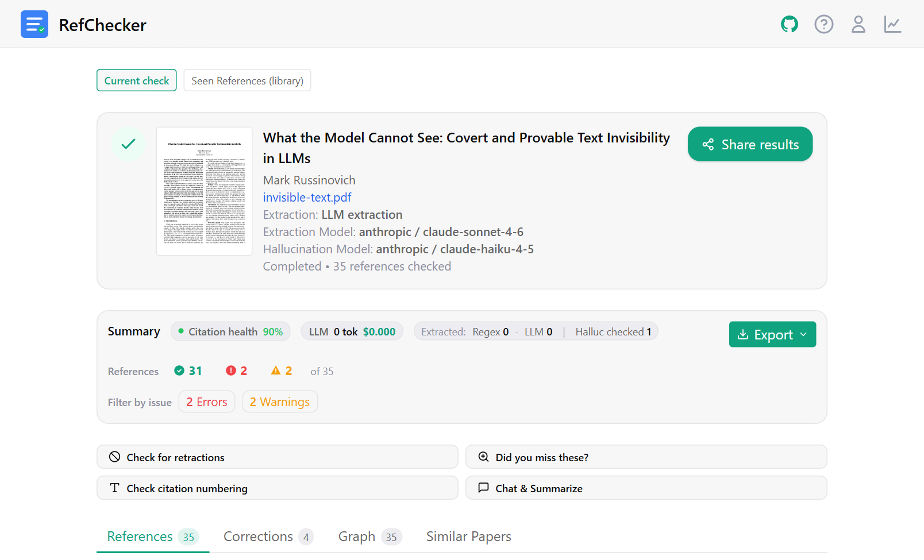Click the Extracted Regex and LLM stats badge
Viewport: 924px width, 560px height.
(x=536, y=332)
